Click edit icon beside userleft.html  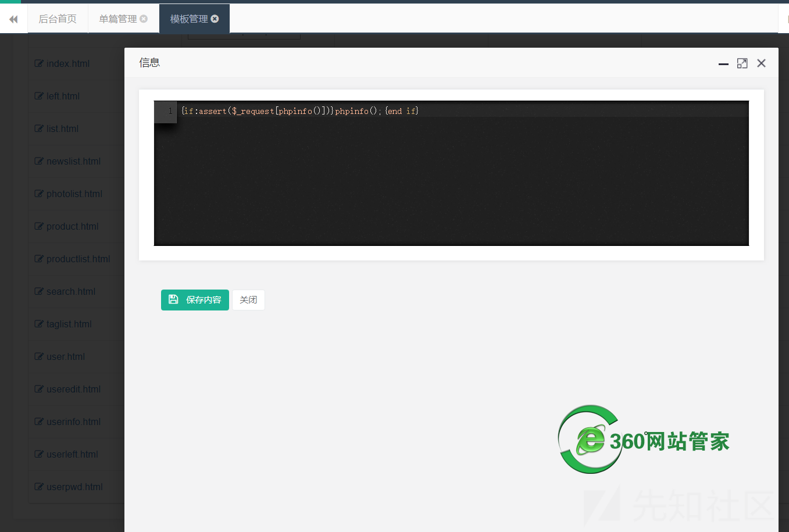pyautogui.click(x=39, y=454)
